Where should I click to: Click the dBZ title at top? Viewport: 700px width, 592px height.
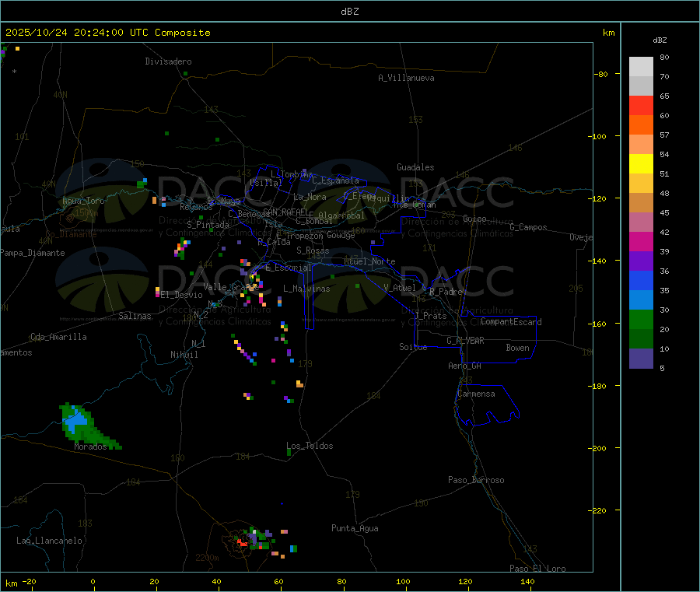(349, 12)
